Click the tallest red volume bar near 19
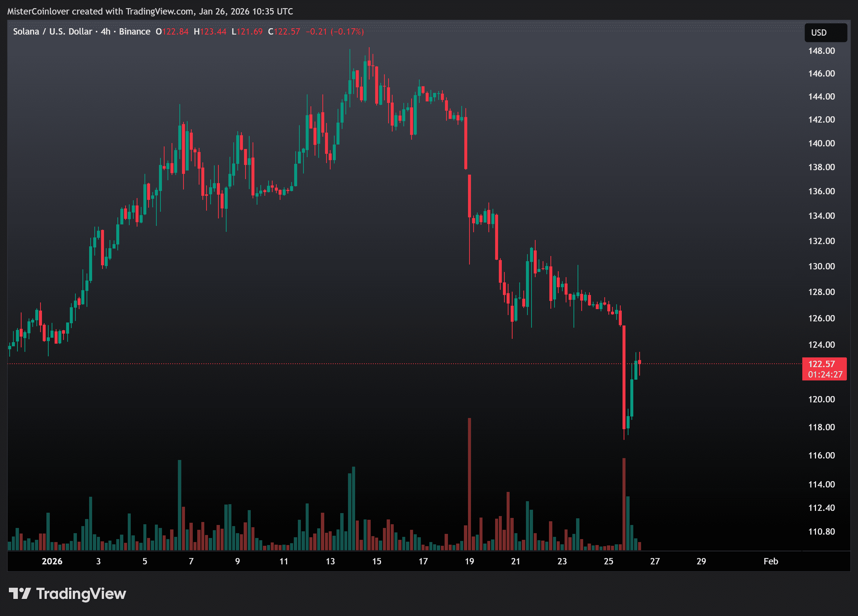Image resolution: width=858 pixels, height=616 pixels. pos(469,484)
